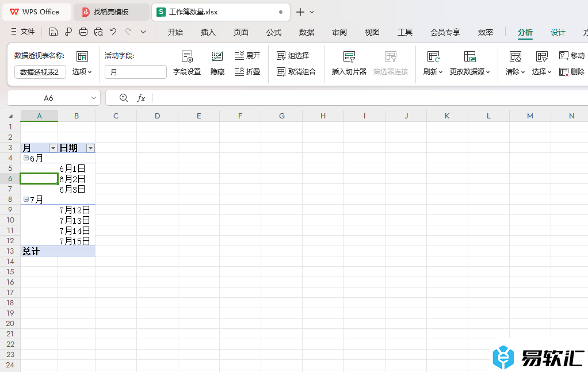Switch to the WPS Office home tab

point(36,12)
